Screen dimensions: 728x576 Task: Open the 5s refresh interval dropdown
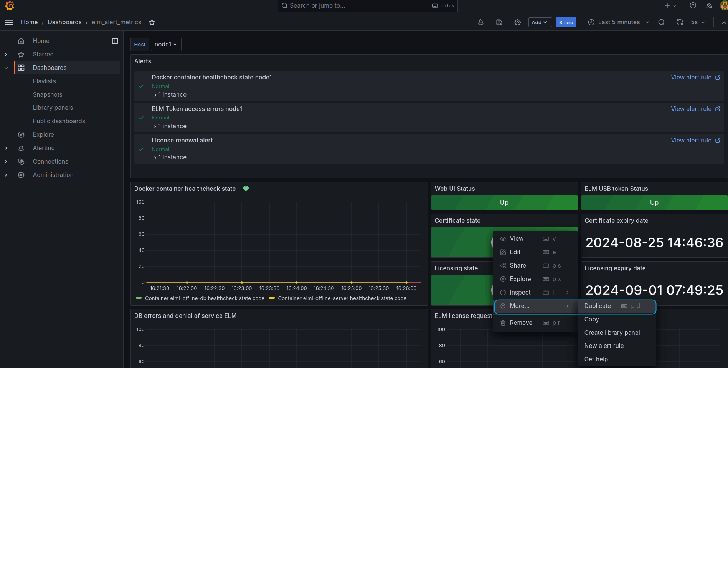698,22
